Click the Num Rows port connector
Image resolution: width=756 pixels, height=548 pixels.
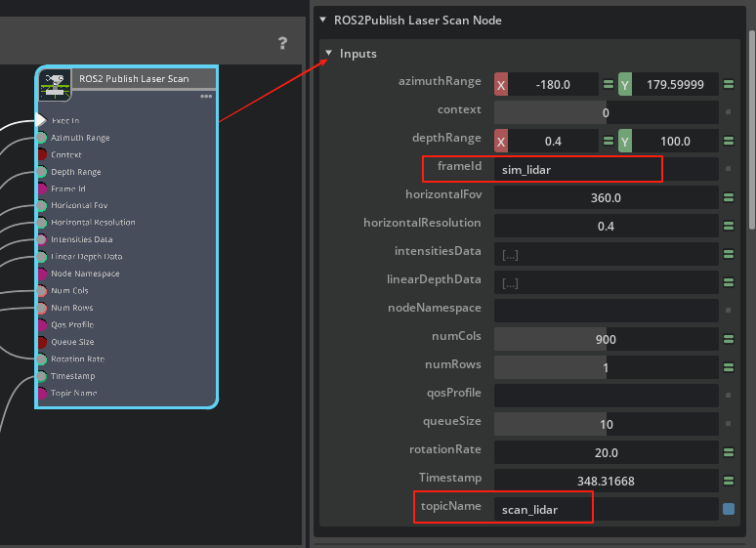[42, 308]
